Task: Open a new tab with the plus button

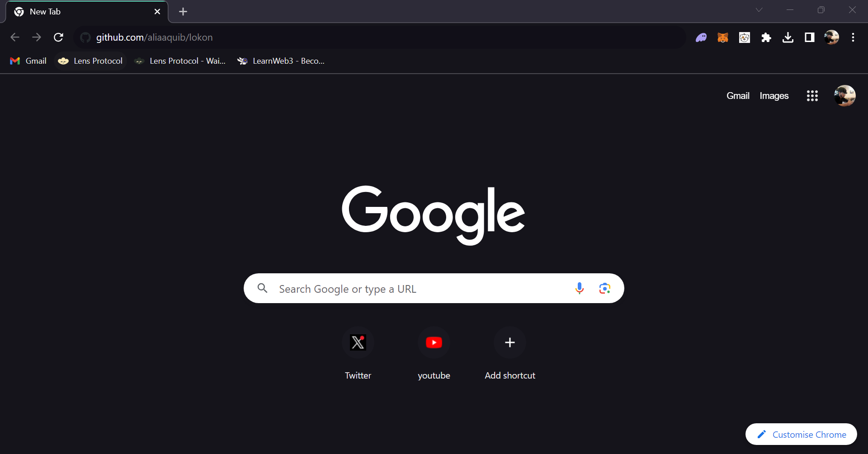Action: (183, 12)
